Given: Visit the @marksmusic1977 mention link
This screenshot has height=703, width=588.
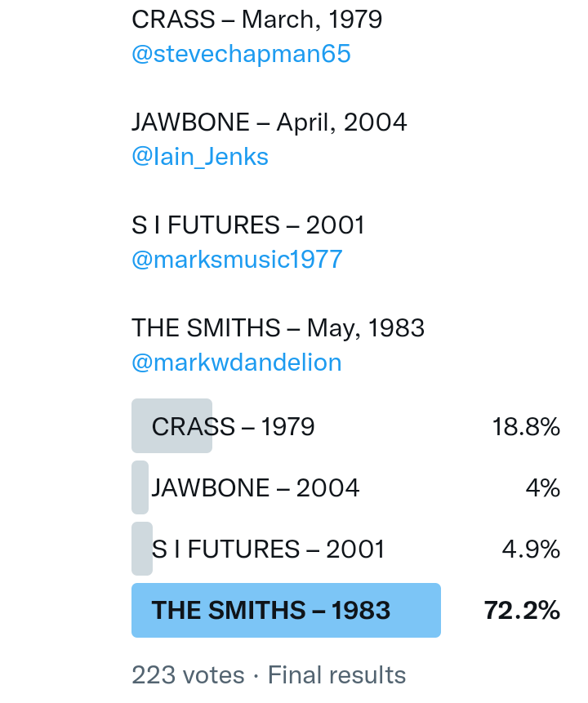Looking at the screenshot, I should (237, 259).
